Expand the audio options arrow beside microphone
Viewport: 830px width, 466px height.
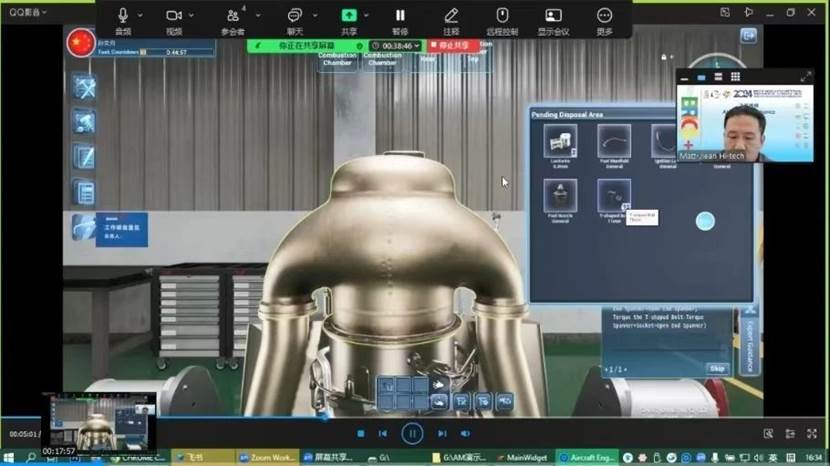click(140, 16)
